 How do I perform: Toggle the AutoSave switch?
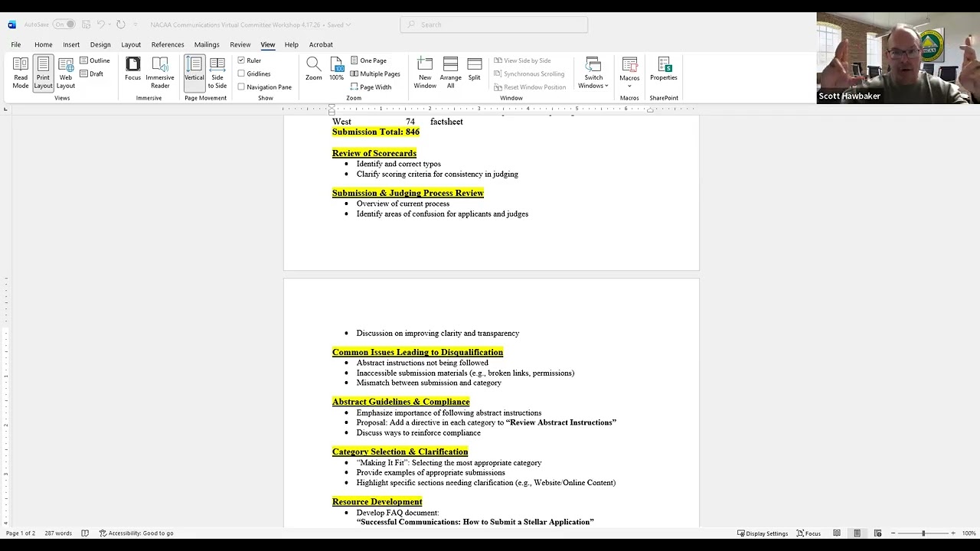click(64, 24)
